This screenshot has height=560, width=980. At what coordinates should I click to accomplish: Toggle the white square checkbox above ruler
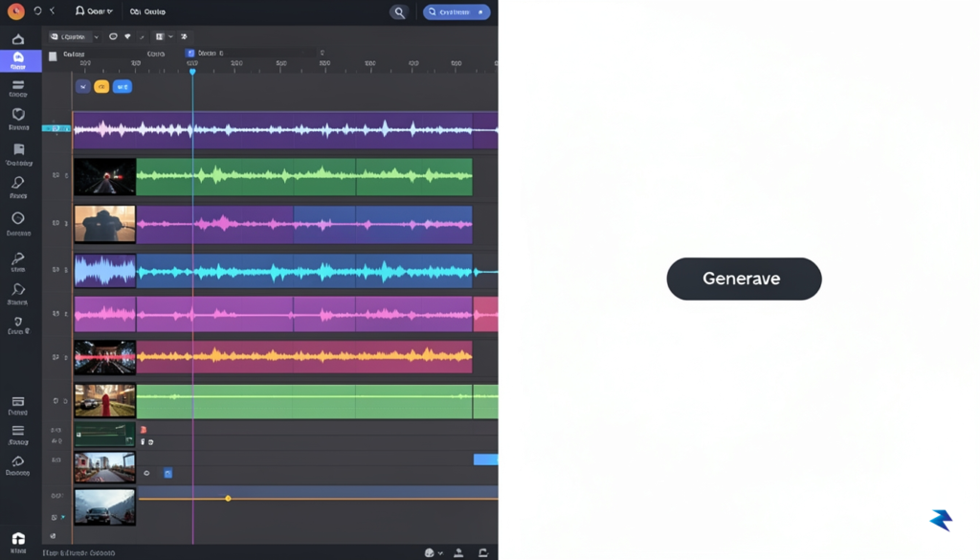point(54,56)
